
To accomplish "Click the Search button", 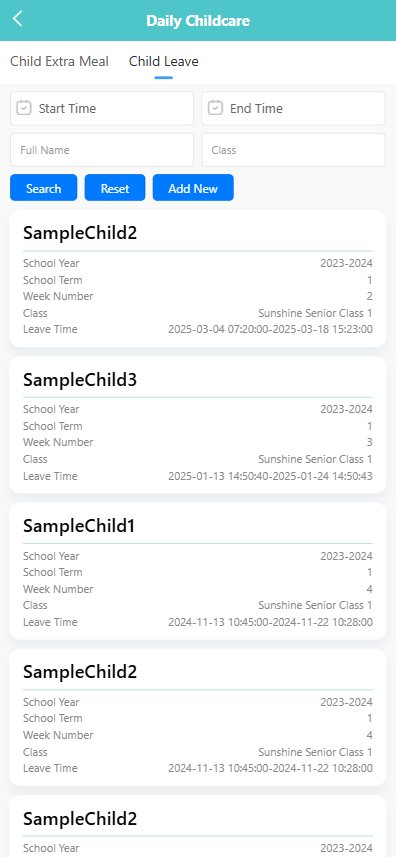I will click(44, 188).
